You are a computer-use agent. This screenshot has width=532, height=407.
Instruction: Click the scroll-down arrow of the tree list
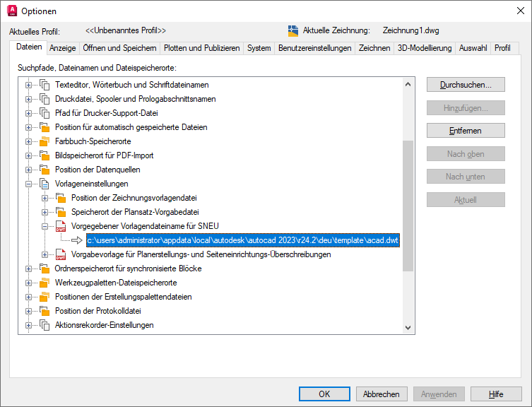pos(408,328)
